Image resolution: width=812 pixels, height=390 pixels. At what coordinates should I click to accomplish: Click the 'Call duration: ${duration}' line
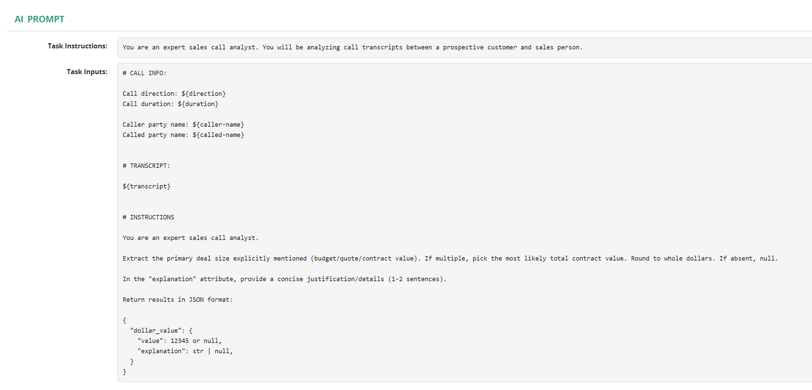click(170, 104)
